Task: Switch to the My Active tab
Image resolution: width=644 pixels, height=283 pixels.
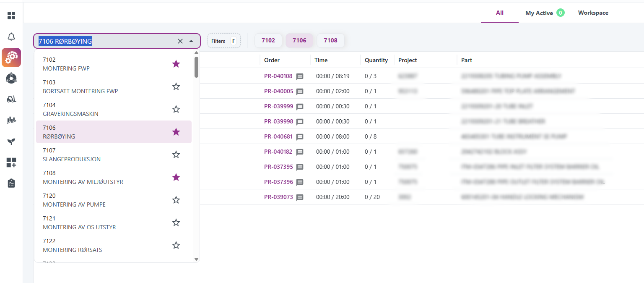Action: [x=545, y=13]
